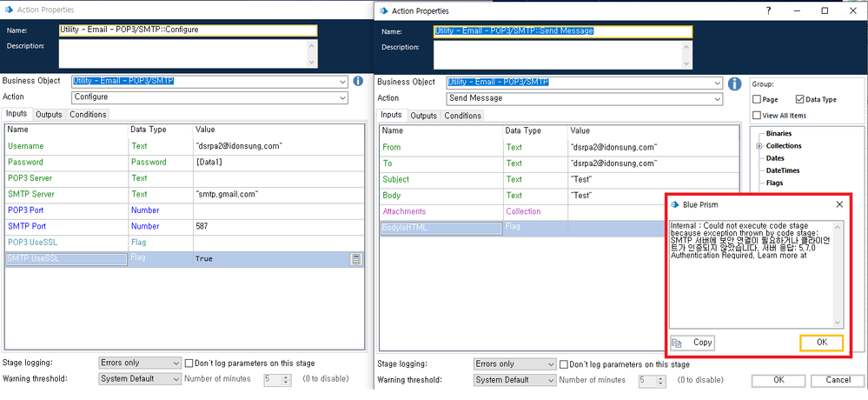Select the Dates tree item

coord(775,158)
